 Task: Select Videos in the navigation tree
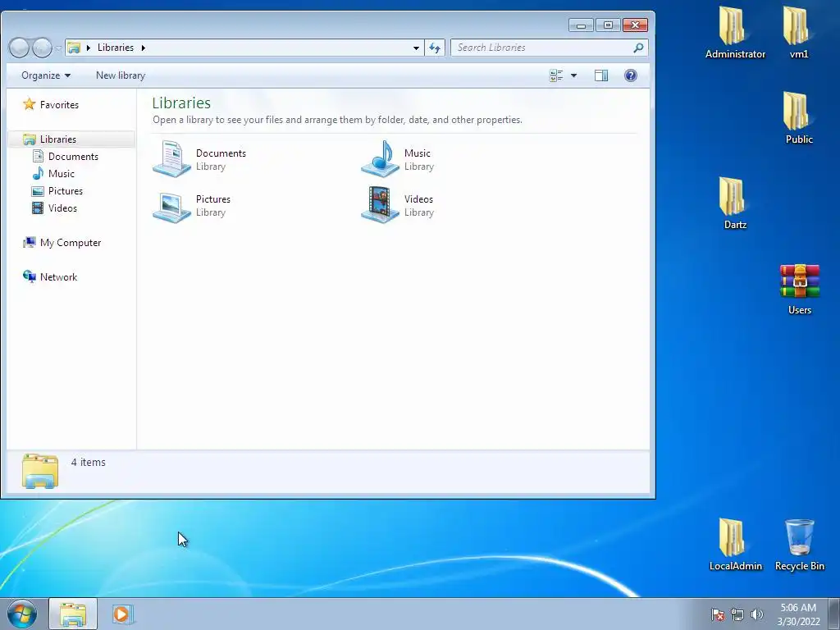coord(62,208)
